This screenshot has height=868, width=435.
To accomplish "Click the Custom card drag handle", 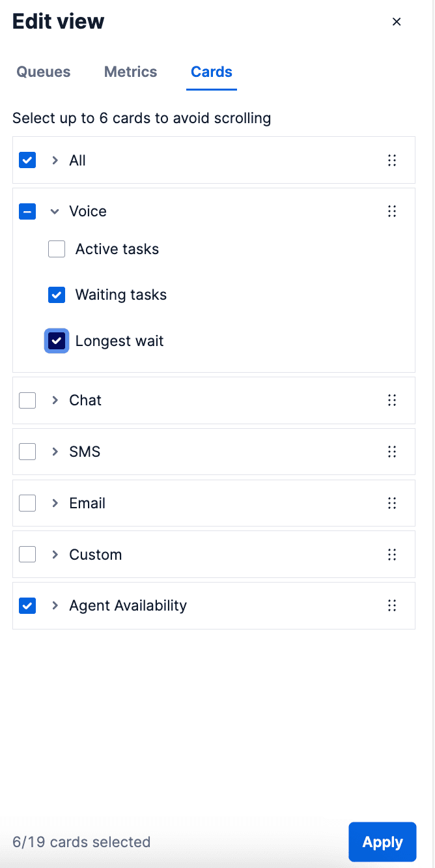I will (392, 555).
